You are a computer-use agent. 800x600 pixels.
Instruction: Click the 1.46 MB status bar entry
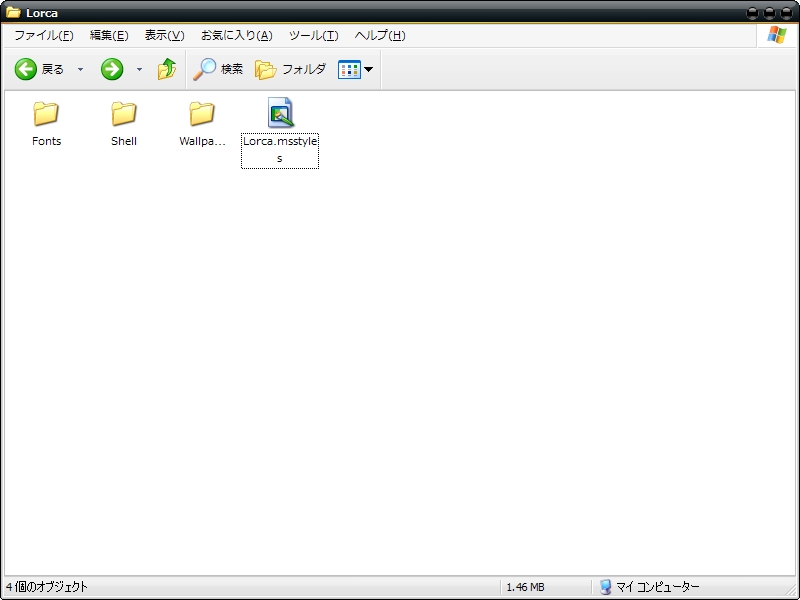525,587
